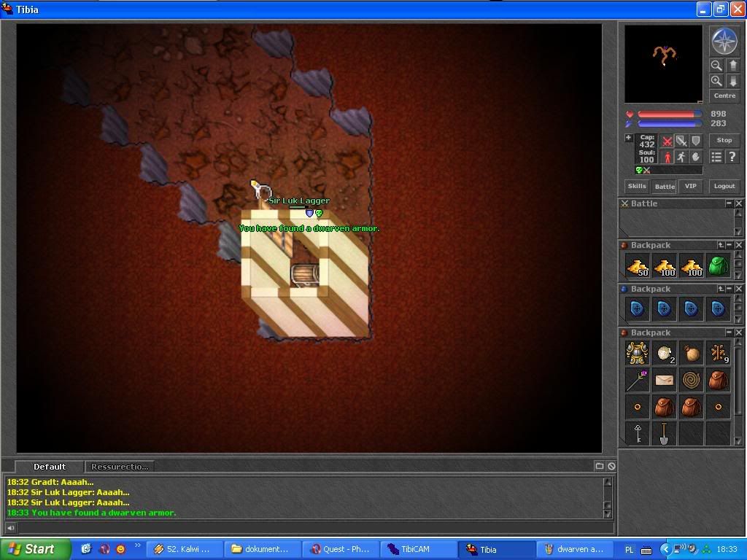Switch to 'Quest - Ph...' taskbar window
The image size is (747, 560).
(x=340, y=549)
